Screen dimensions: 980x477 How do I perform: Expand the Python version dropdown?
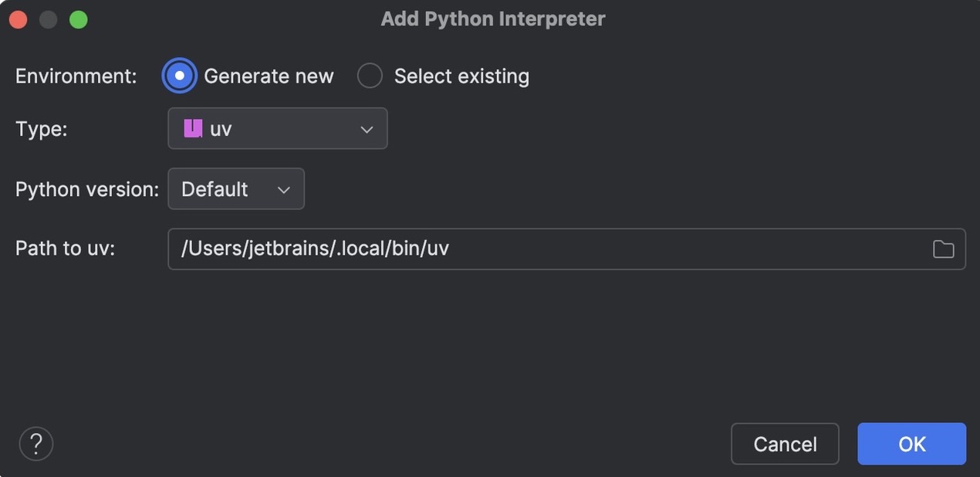235,188
